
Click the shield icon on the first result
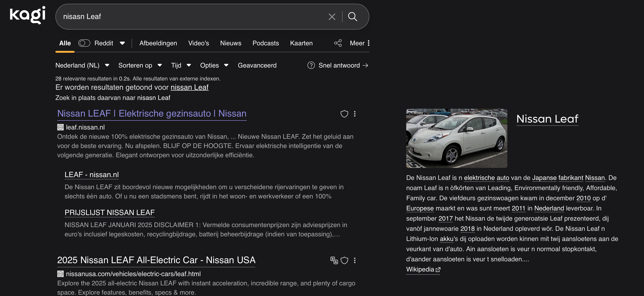(x=344, y=114)
